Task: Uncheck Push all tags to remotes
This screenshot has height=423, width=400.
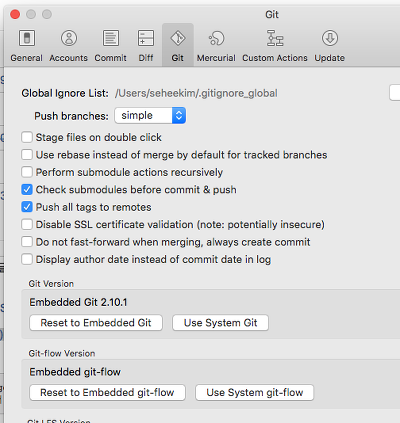Action: 27,207
